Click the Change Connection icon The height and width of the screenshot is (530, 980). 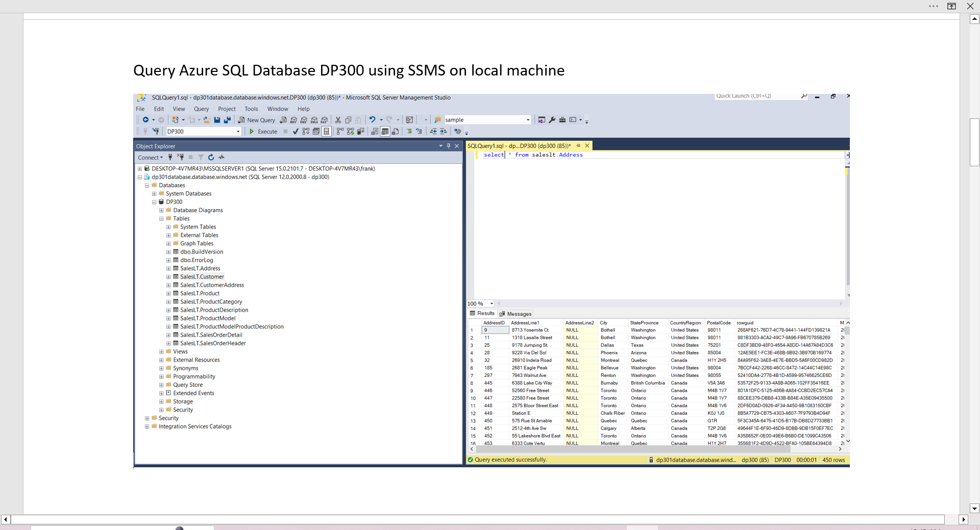(x=156, y=131)
